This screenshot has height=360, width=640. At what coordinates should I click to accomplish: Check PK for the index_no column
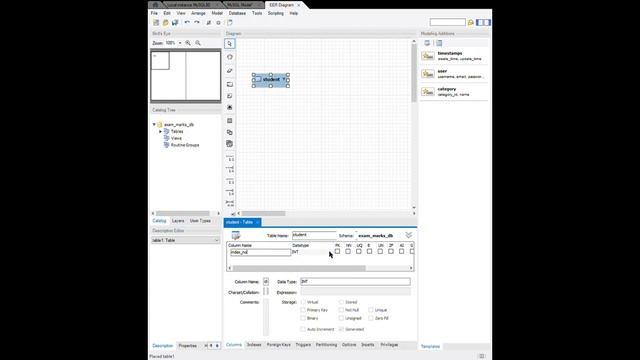[337, 251]
